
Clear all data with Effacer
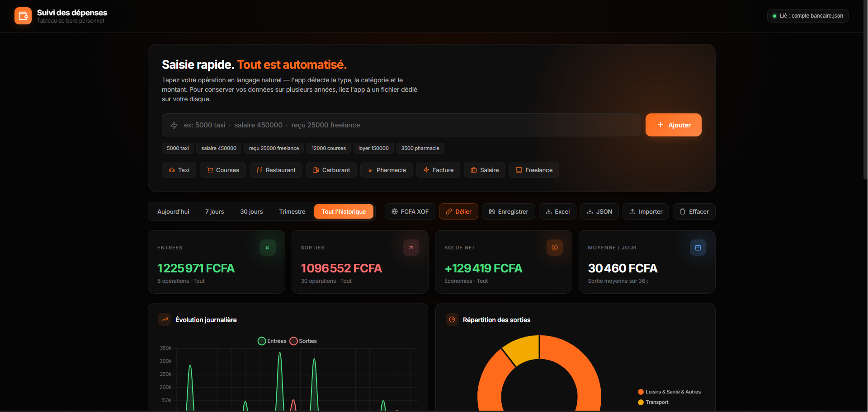point(694,211)
